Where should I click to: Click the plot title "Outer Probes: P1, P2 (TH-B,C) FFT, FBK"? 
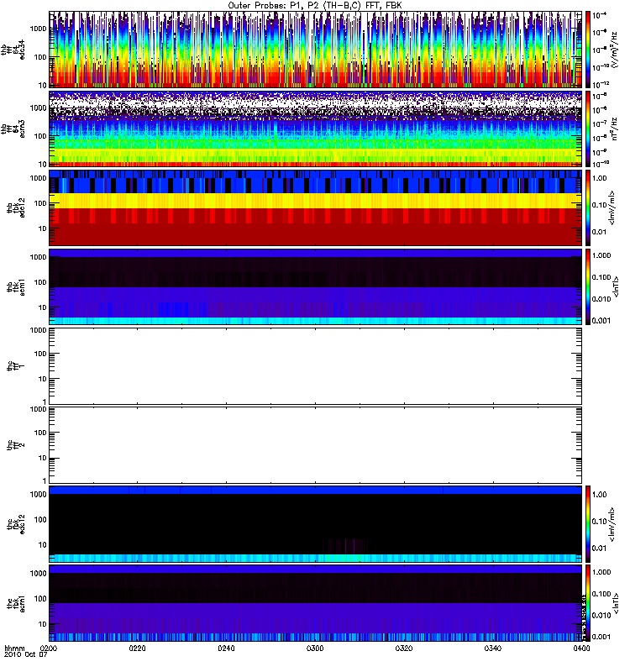tap(315, 6)
